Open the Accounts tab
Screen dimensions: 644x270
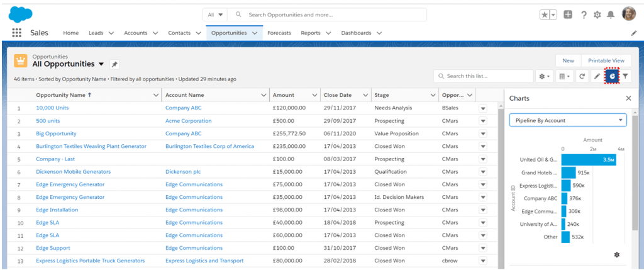136,33
